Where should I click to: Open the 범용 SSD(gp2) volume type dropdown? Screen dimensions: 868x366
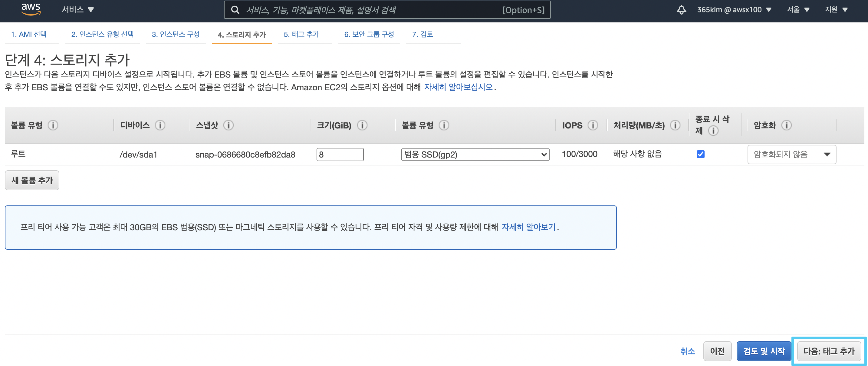[475, 155]
